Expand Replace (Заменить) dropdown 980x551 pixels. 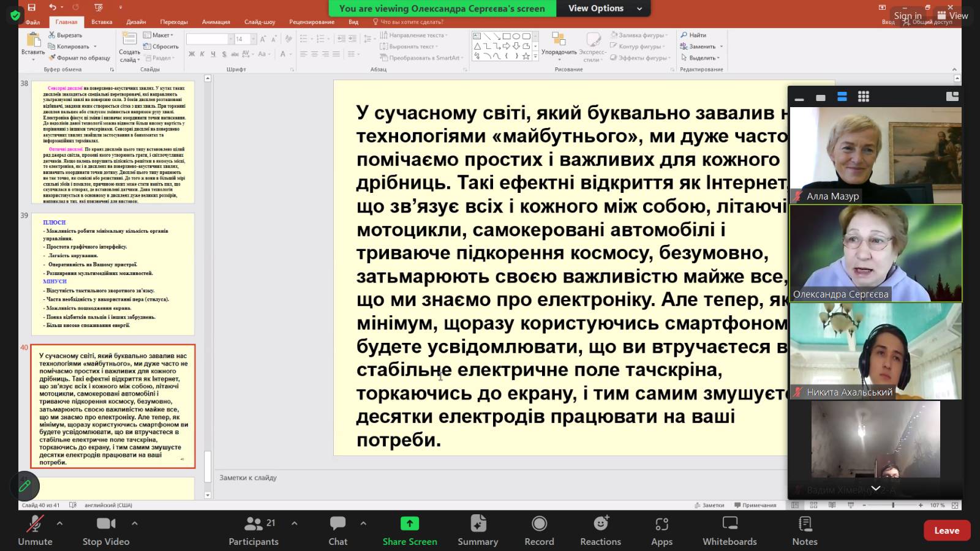(722, 47)
